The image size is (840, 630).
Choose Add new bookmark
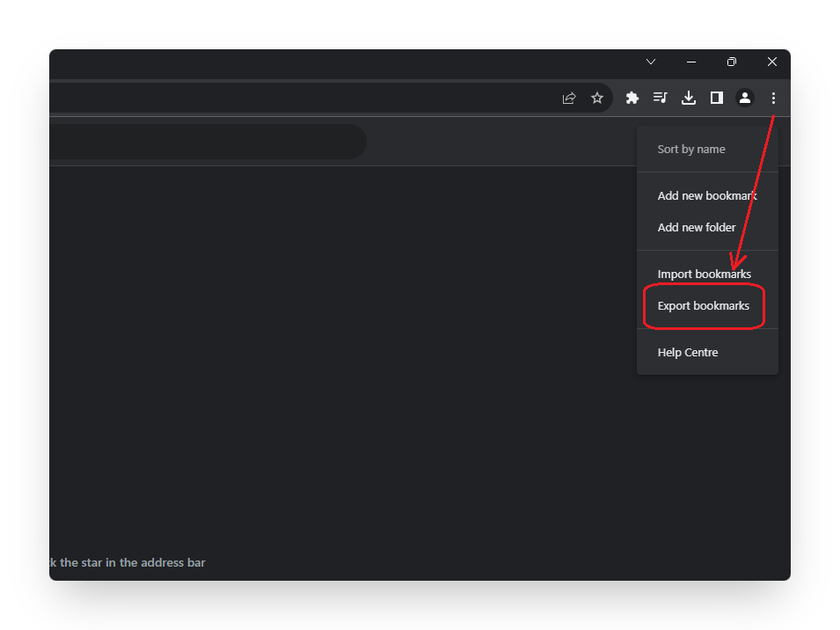706,195
